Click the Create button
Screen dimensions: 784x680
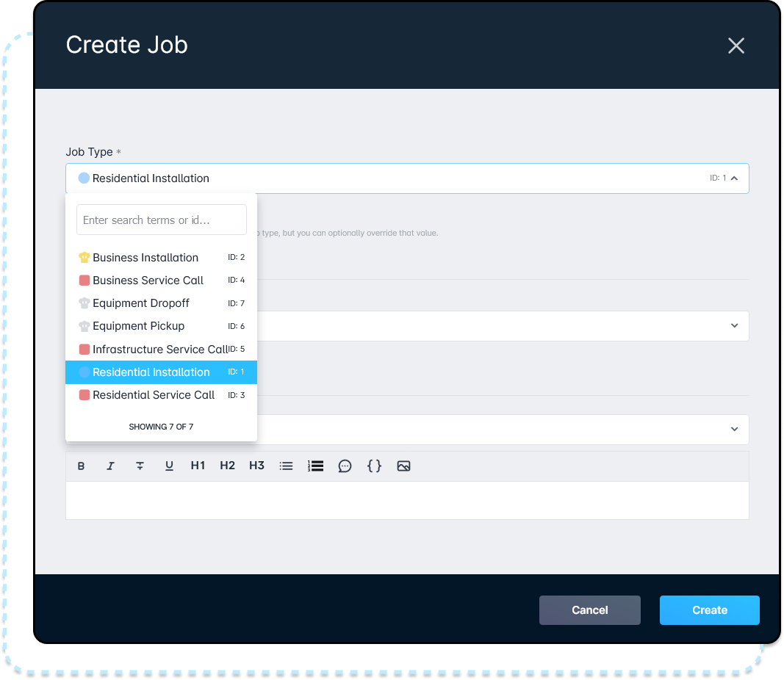pos(710,610)
